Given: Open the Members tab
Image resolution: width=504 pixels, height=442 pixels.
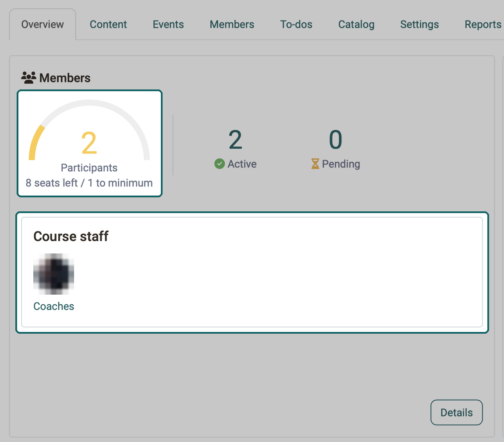Looking at the screenshot, I should 232,25.
